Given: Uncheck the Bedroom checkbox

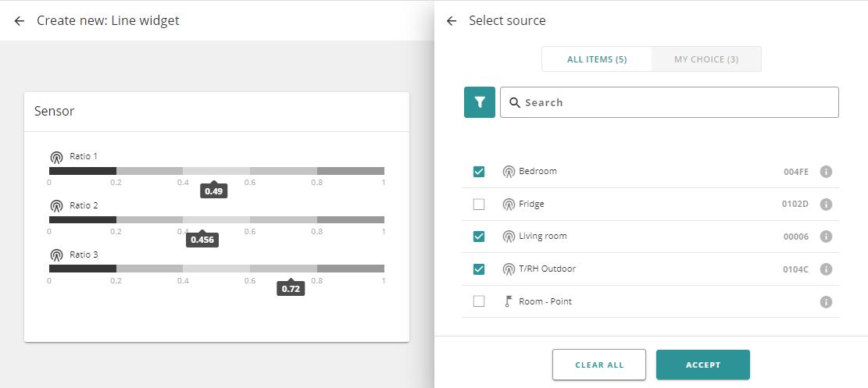Looking at the screenshot, I should [479, 172].
